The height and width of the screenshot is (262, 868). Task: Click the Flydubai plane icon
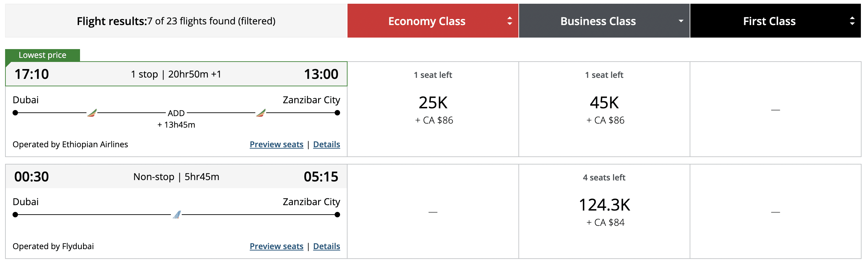(177, 215)
